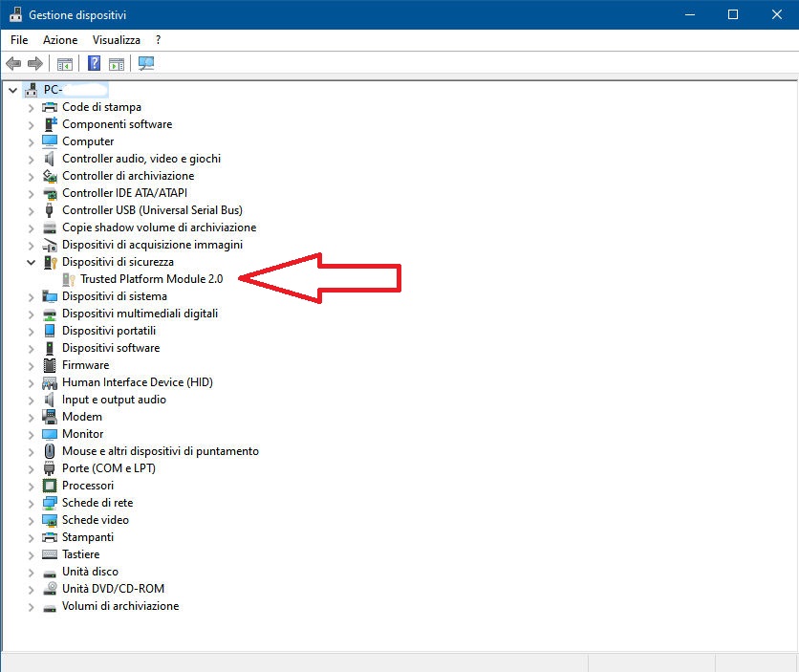This screenshot has height=672, width=799.
Task: Click the USB plug icon beside Controller USB
Action: click(x=50, y=210)
